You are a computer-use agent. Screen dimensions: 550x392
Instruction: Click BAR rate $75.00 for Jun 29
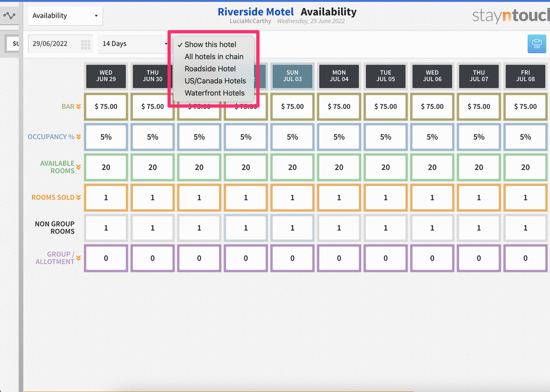(x=106, y=106)
